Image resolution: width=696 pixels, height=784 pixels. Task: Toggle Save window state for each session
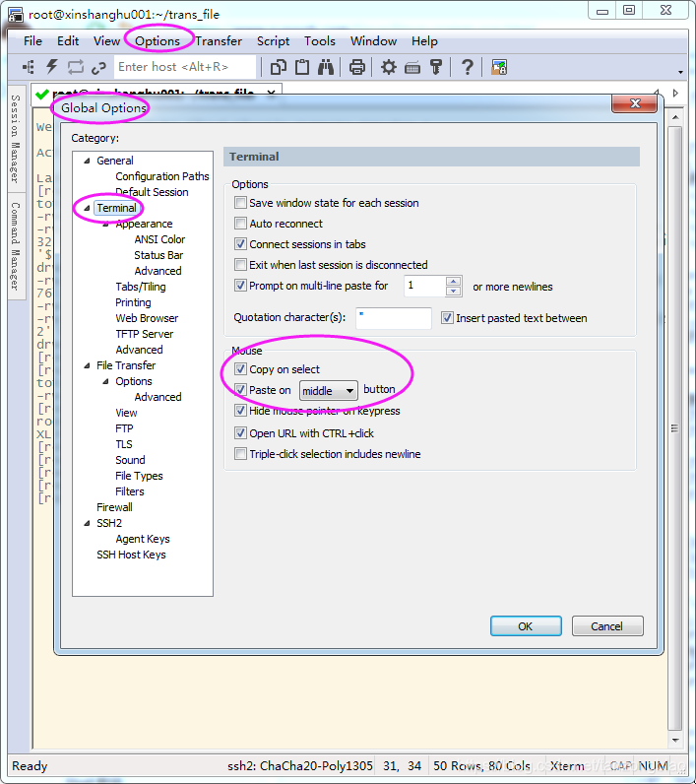(x=240, y=203)
